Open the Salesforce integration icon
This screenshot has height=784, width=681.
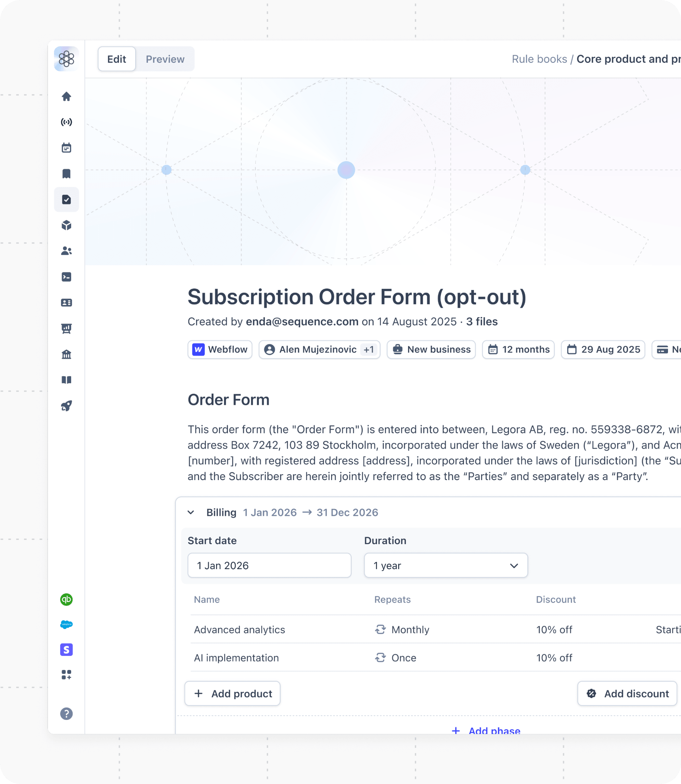67,625
